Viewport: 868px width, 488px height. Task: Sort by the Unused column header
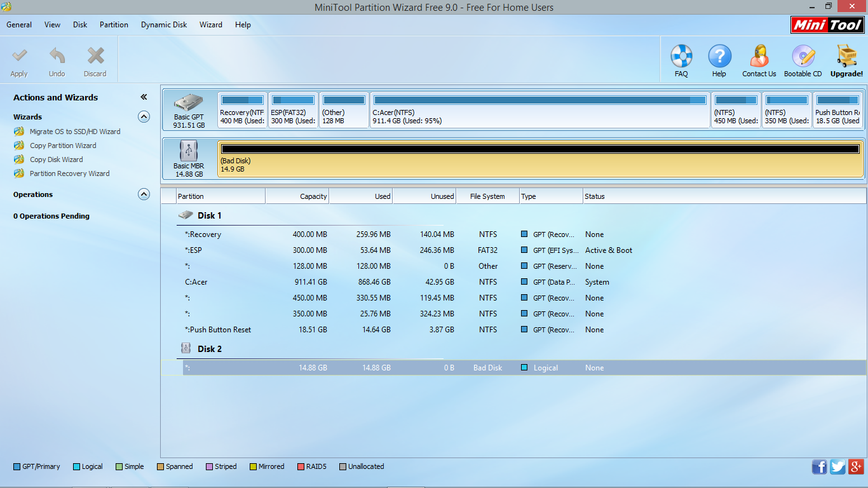click(424, 196)
